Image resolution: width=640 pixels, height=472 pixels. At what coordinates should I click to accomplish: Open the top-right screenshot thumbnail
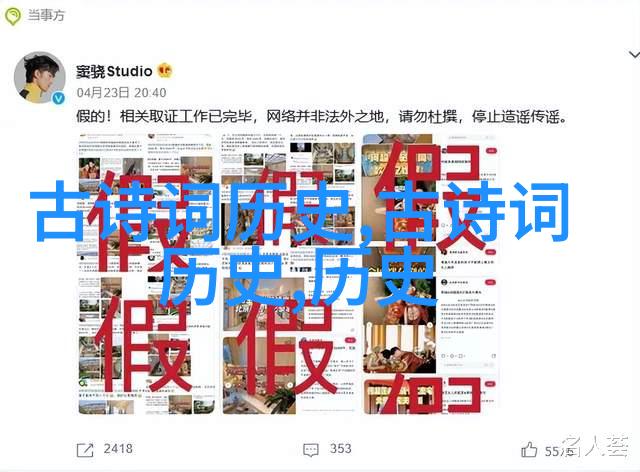[x=429, y=203]
